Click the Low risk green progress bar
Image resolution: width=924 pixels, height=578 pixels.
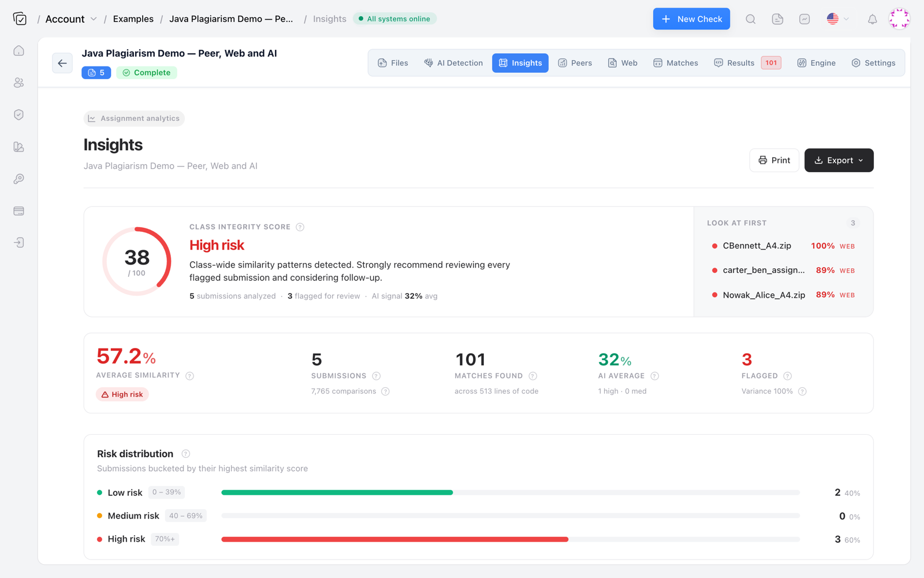(x=337, y=492)
